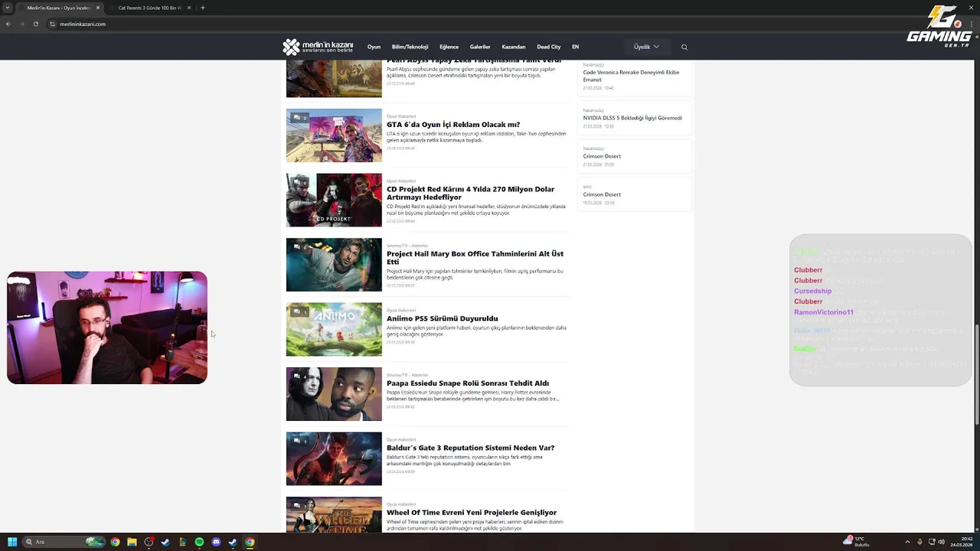Open the Bilim/Teknoloji menu

pyautogui.click(x=410, y=47)
